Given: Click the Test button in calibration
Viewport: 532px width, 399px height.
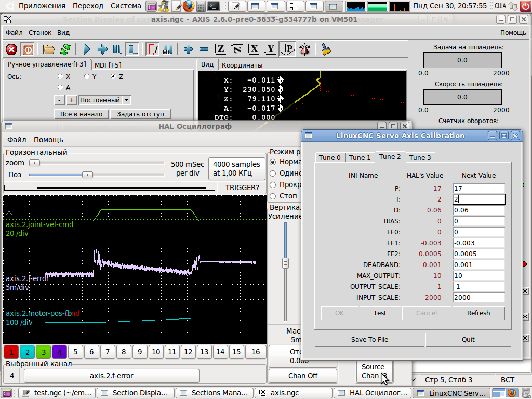Looking at the screenshot, I should click(380, 313).
